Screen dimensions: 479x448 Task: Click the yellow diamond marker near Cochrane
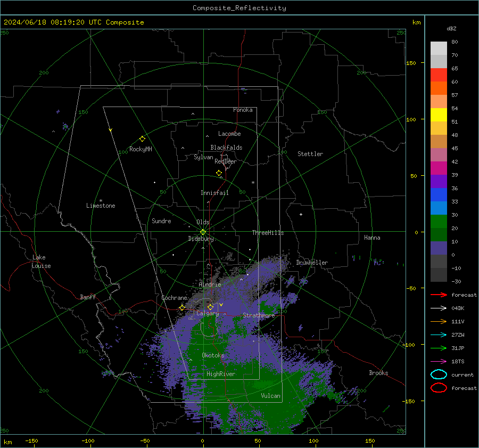pos(182,308)
